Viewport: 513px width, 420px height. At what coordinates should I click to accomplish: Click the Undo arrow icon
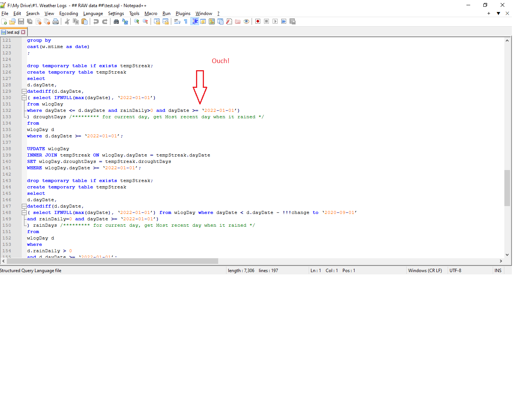click(96, 21)
